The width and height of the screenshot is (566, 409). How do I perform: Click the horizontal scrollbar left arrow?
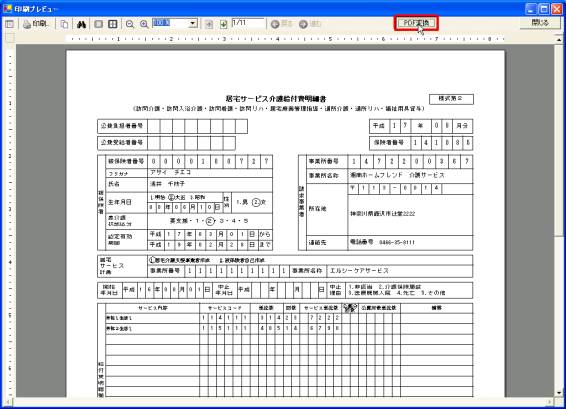coord(8,401)
